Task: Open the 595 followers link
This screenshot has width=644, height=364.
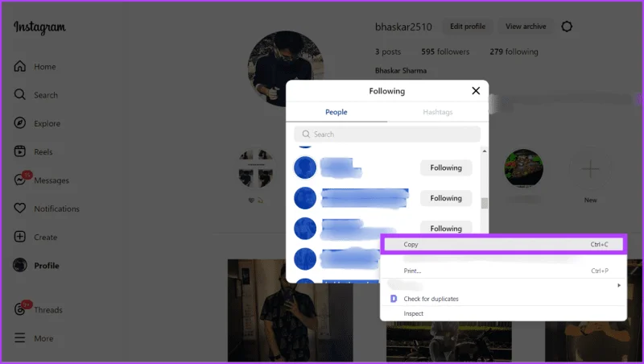Action: pos(445,52)
